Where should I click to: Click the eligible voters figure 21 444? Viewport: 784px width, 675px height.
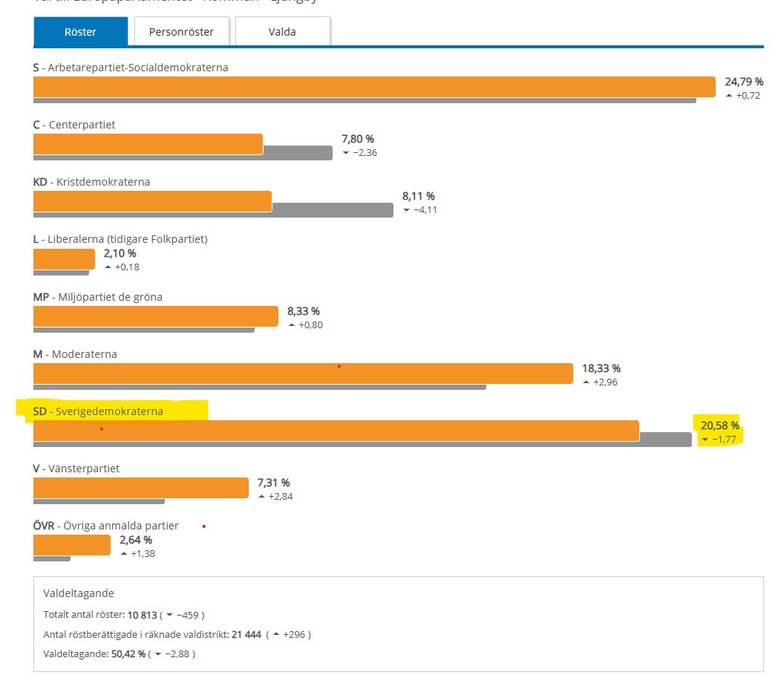point(246,634)
